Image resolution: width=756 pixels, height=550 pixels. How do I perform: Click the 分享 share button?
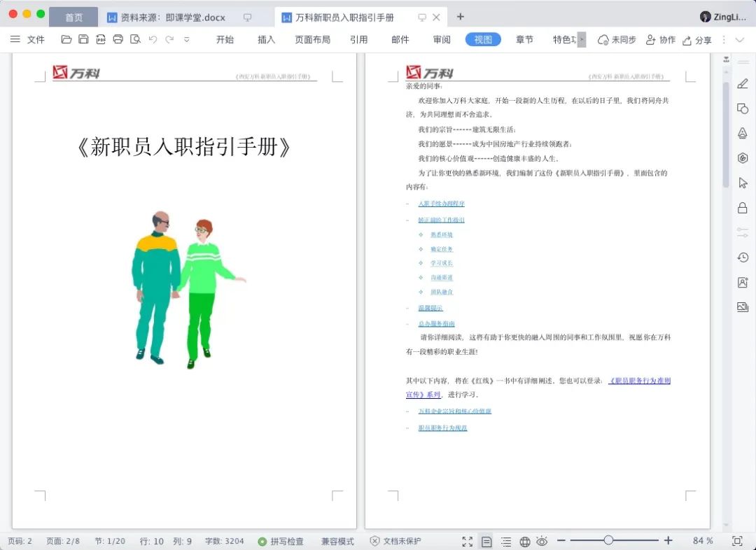pos(697,40)
